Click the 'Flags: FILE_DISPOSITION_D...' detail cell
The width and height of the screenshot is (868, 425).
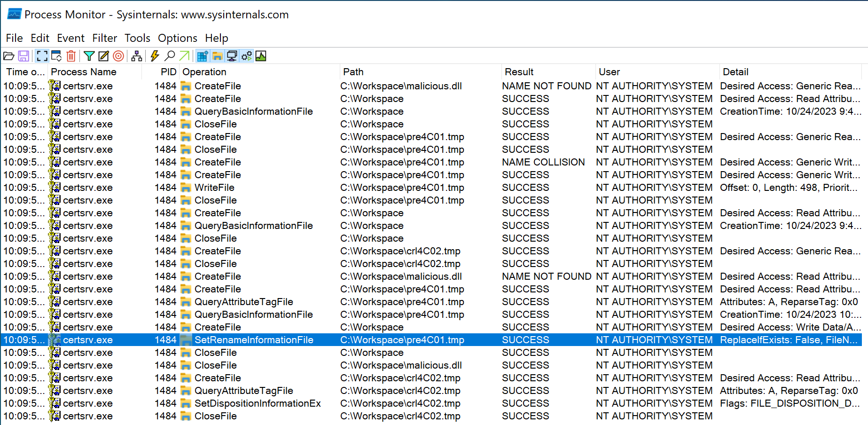[x=790, y=403]
